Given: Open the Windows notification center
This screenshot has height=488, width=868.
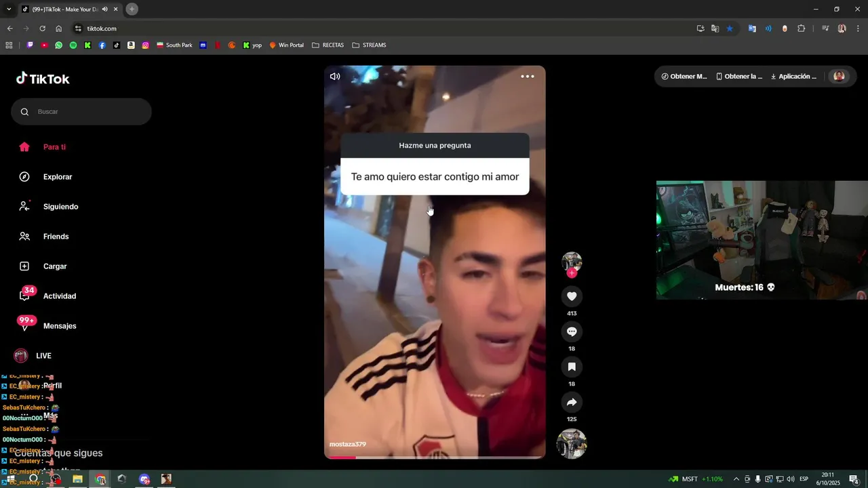Looking at the screenshot, I should (854, 479).
